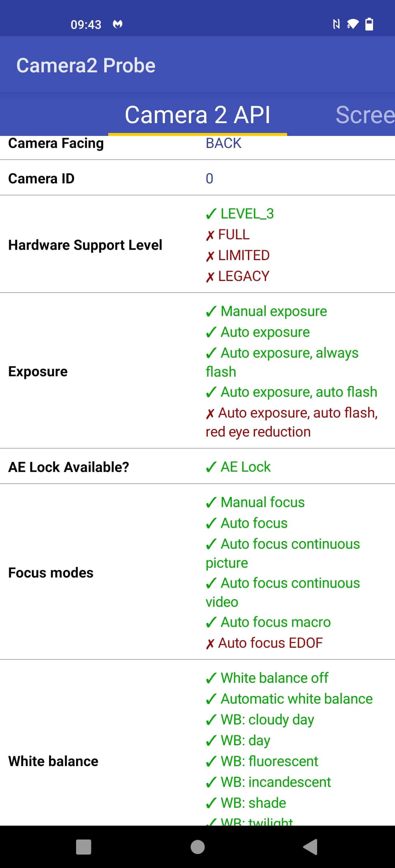395x868 pixels.
Task: Select the Focus modes row label
Action: (51, 572)
